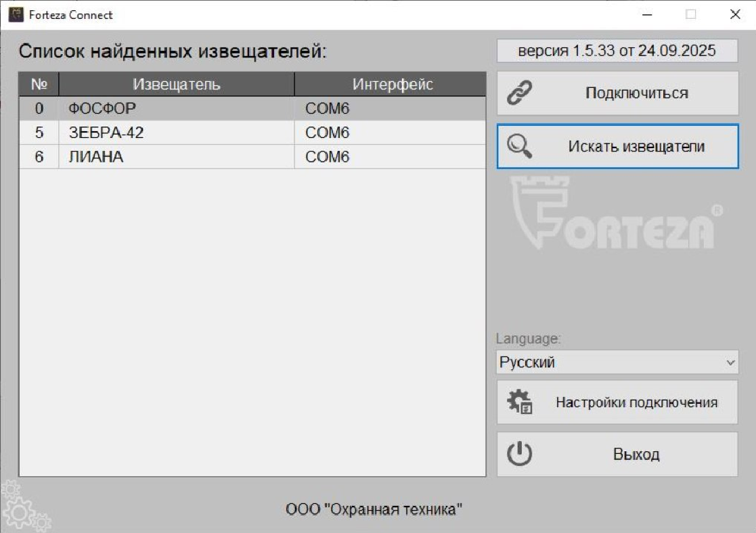Click the chevron arrow on Русский selector
The image size is (756, 533).
[x=730, y=363]
